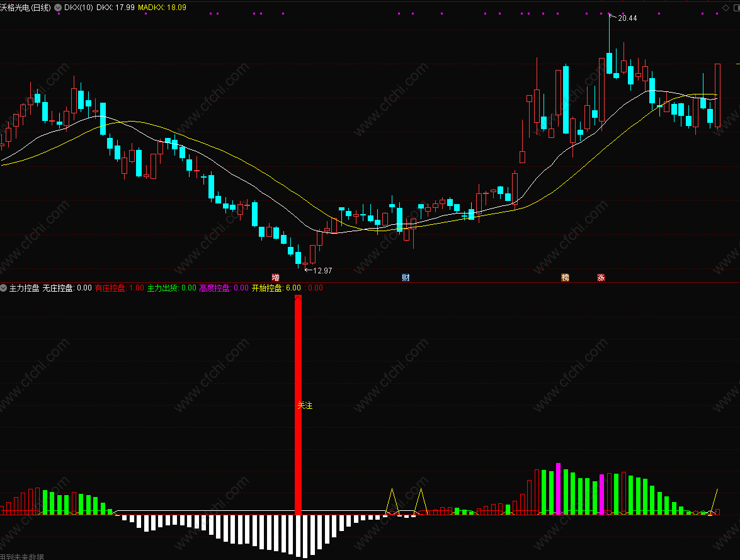Click the 榜 event marker icon
This screenshot has height=560, width=740.
pos(565,278)
